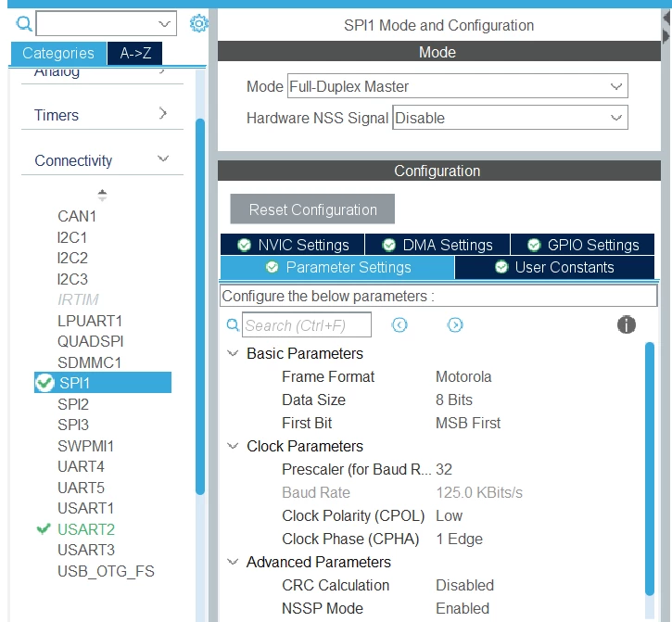Click the parameter list vertical scrollbar
Image resolution: width=672 pixels, height=622 pixels.
pyautogui.click(x=650, y=468)
